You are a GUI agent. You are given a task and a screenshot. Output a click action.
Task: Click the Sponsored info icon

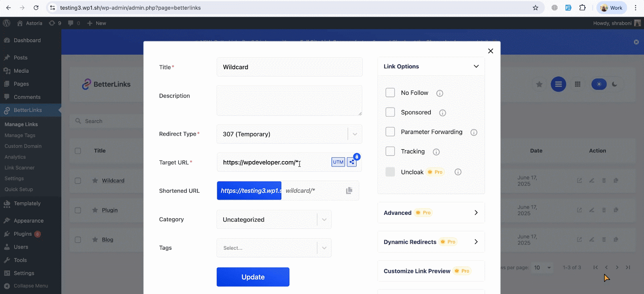coord(442,113)
